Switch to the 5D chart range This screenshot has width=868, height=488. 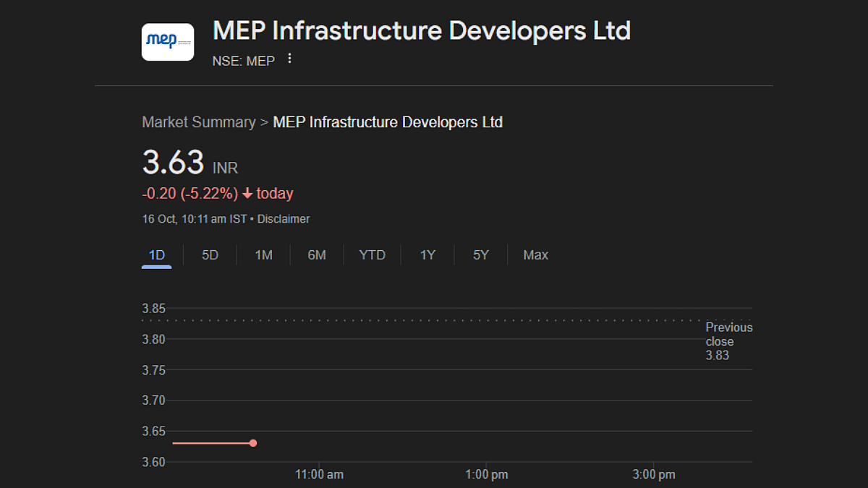(x=210, y=255)
